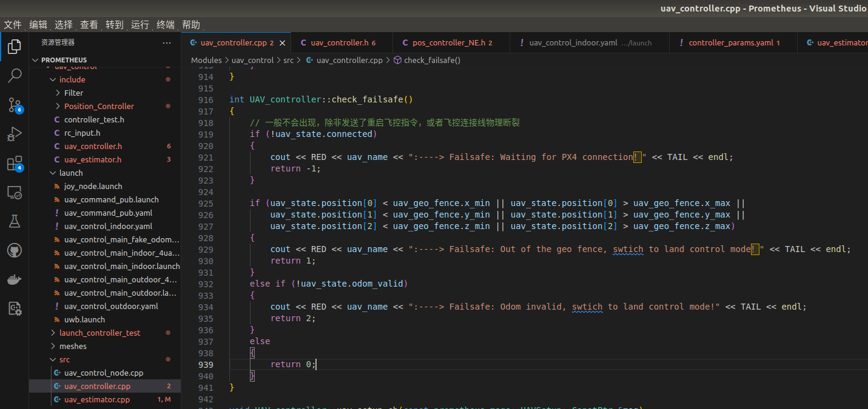Click the misspelled 'swtich' on line 929
868x409 pixels.
click(x=628, y=249)
